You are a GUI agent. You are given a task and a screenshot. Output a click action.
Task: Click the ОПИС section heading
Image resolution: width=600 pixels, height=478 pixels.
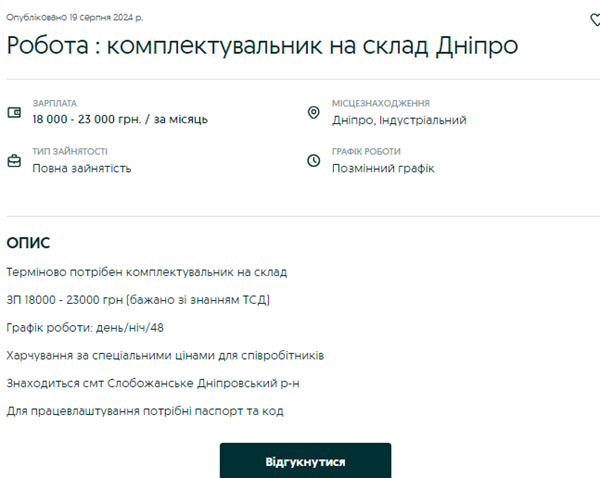[x=28, y=243]
